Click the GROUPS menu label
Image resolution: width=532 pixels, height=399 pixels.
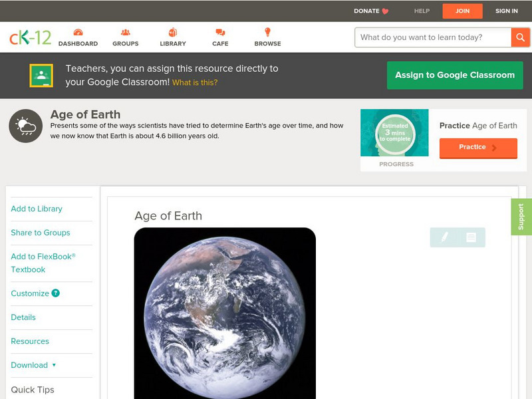pyautogui.click(x=126, y=44)
